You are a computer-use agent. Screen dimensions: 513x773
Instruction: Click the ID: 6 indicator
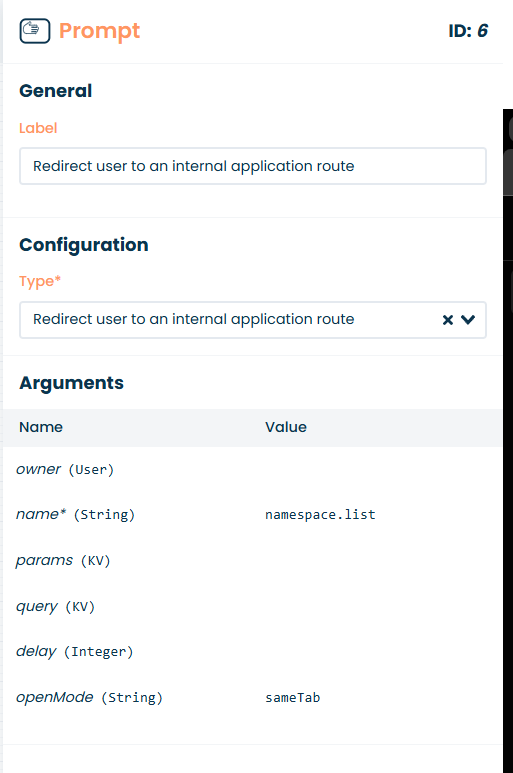coord(468,31)
